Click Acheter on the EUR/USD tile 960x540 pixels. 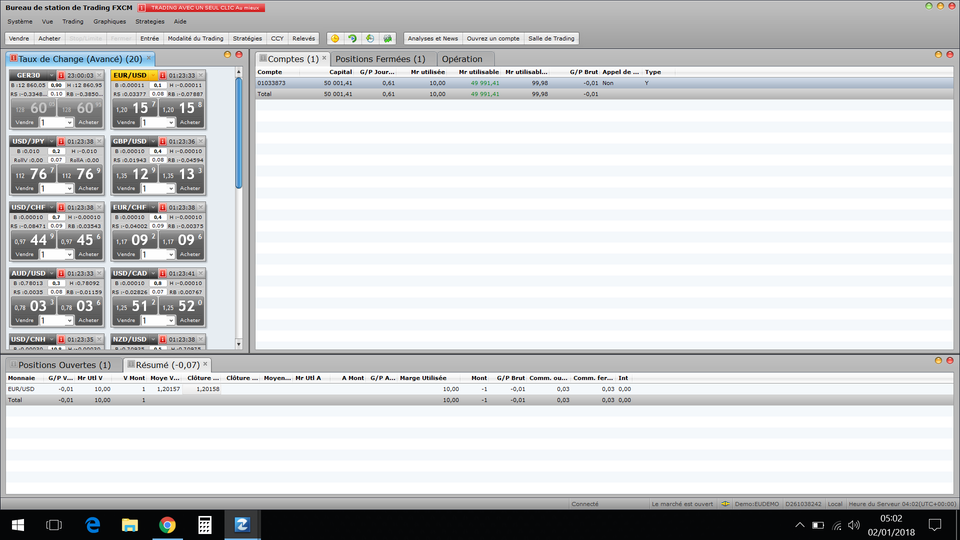pos(190,122)
